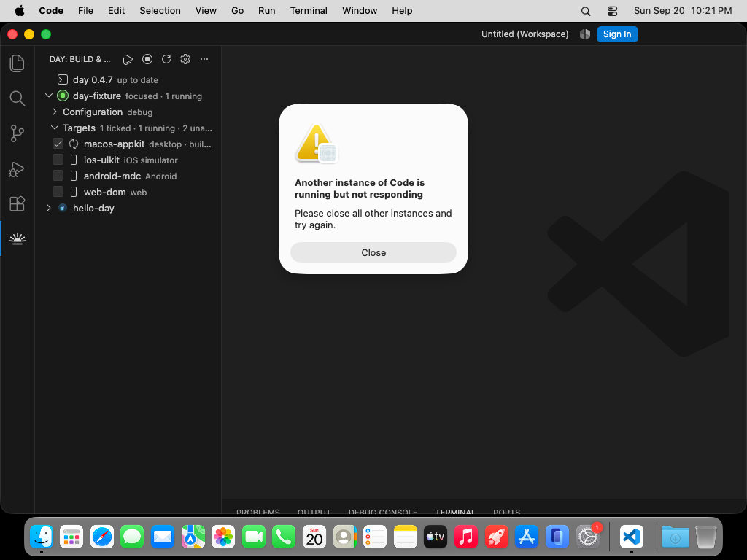Open System Settings from the Dock
747x560 pixels.
pyautogui.click(x=588, y=537)
